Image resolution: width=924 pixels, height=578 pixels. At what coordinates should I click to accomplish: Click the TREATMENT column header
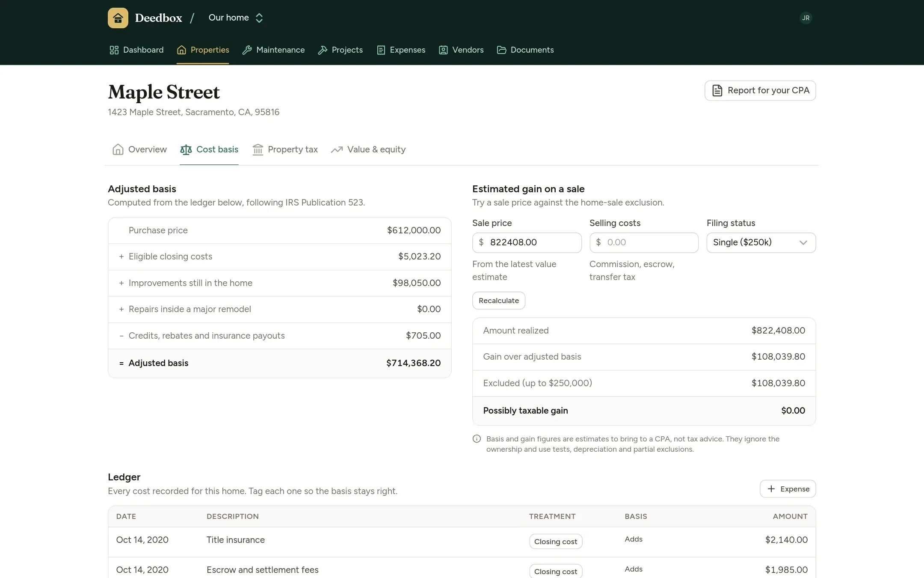(552, 517)
